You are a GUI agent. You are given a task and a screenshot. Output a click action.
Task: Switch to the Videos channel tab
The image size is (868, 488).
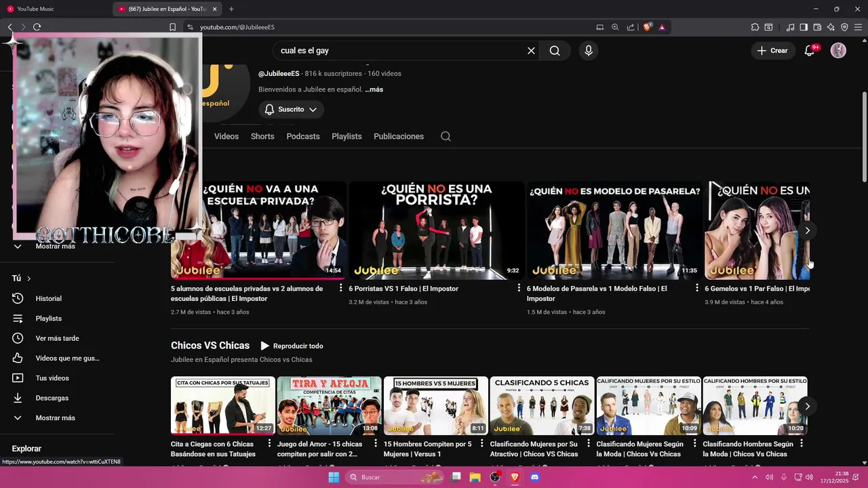coord(226,136)
